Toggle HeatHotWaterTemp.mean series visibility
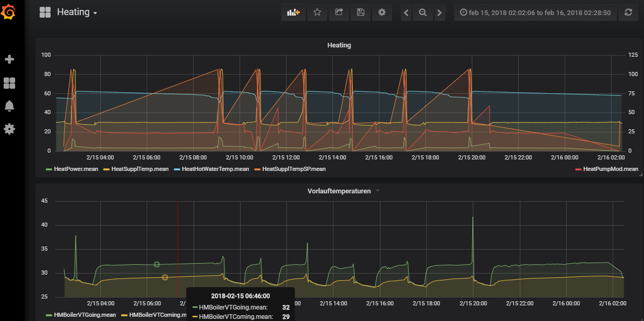Viewport: 644px width, 321px height. tap(215, 169)
